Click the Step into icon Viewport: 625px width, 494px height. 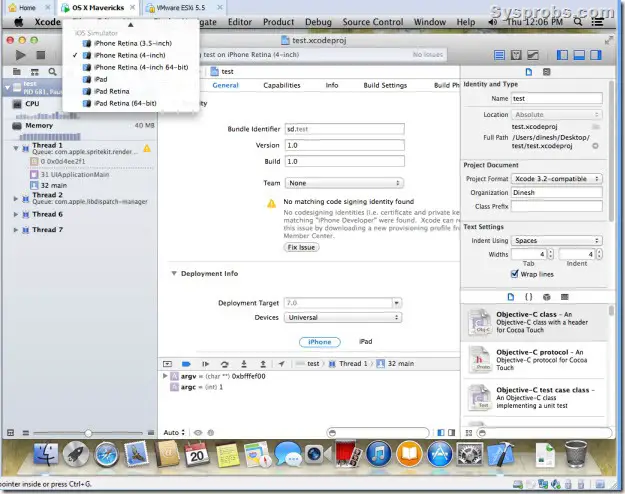pos(244,364)
